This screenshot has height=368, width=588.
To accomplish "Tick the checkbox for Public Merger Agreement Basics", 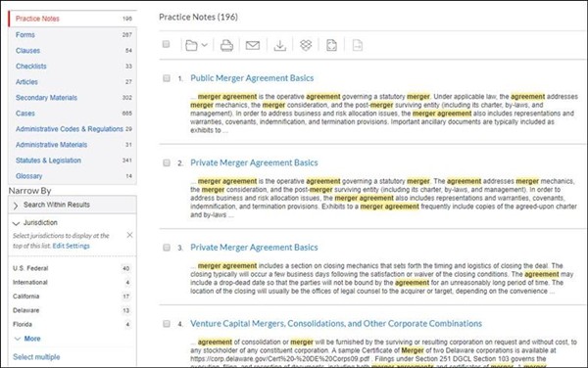I will (167, 78).
